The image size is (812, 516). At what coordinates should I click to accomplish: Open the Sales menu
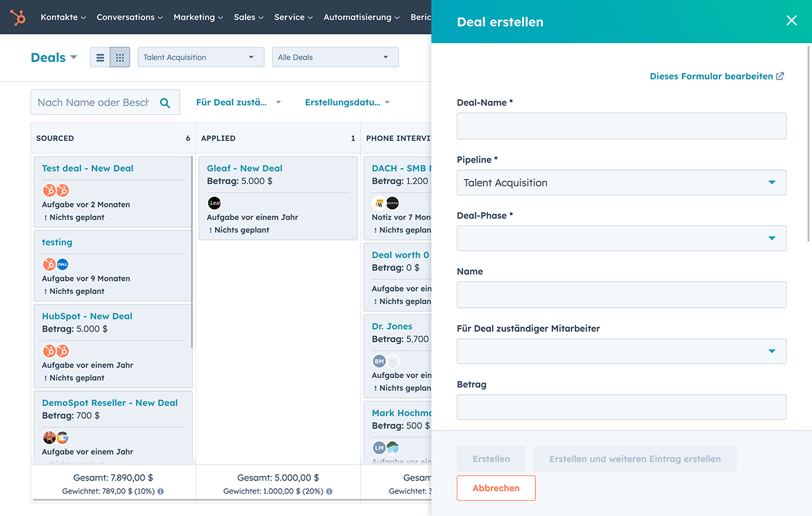coord(249,17)
